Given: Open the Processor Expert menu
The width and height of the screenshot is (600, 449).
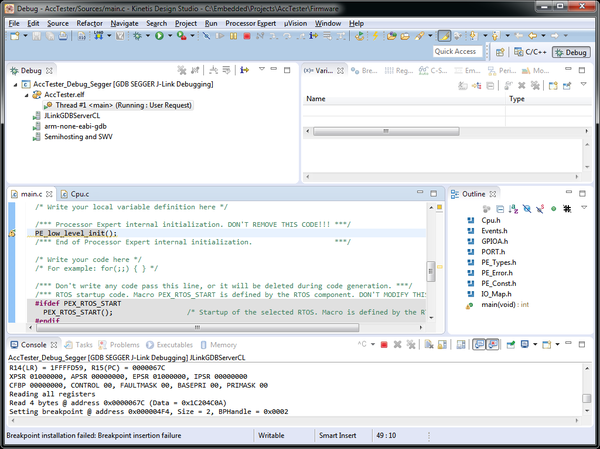Looking at the screenshot, I should pyautogui.click(x=252, y=21).
